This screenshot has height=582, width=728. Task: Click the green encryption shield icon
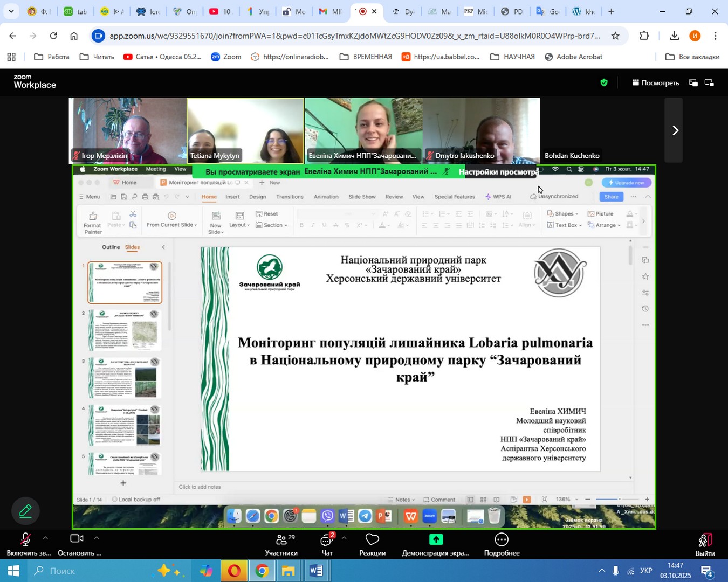pos(604,82)
